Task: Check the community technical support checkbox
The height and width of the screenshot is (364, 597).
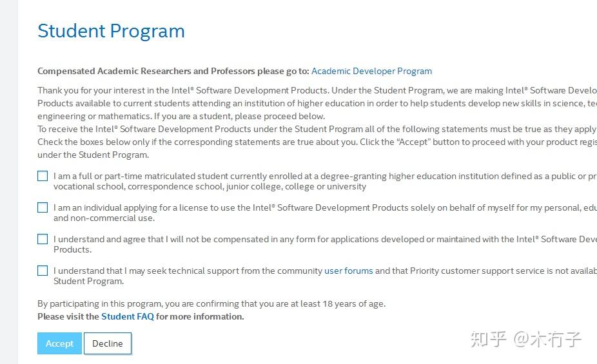Action: pyautogui.click(x=43, y=271)
